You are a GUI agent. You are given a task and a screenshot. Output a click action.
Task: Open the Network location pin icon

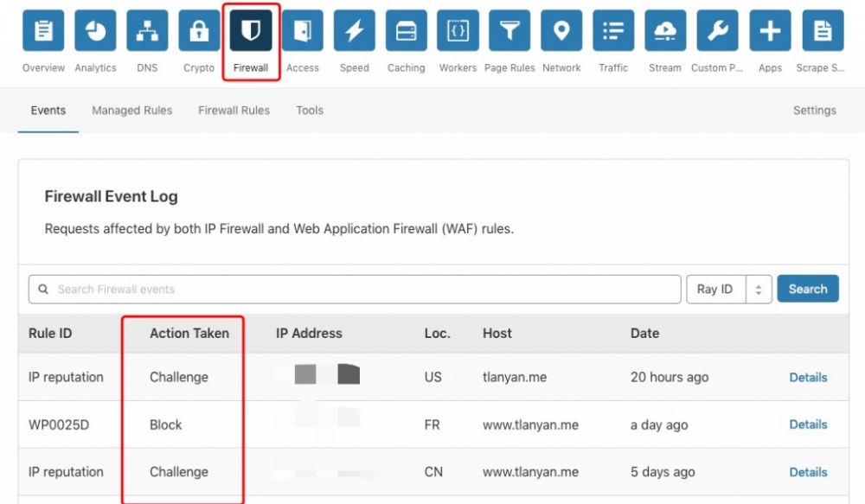[561, 32]
